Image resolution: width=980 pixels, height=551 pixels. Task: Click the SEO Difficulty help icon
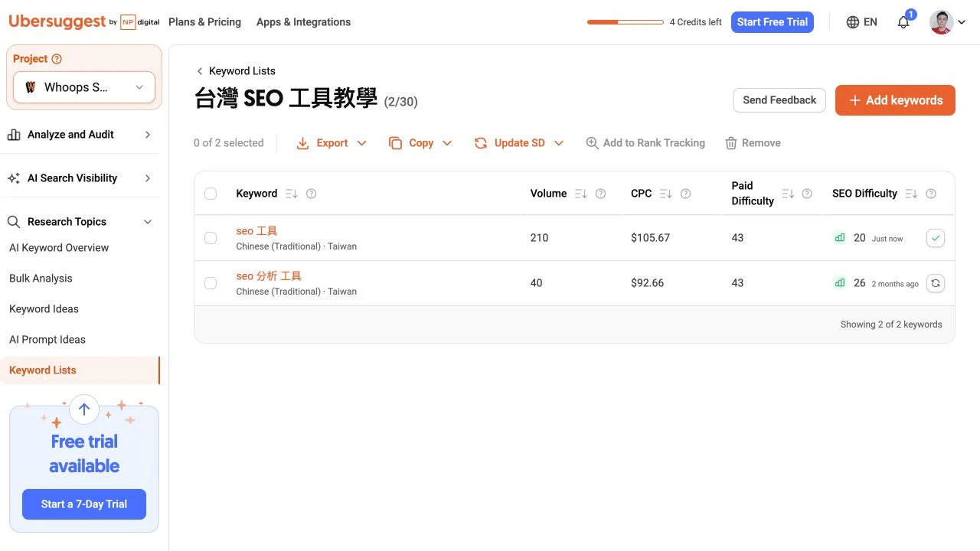point(931,194)
